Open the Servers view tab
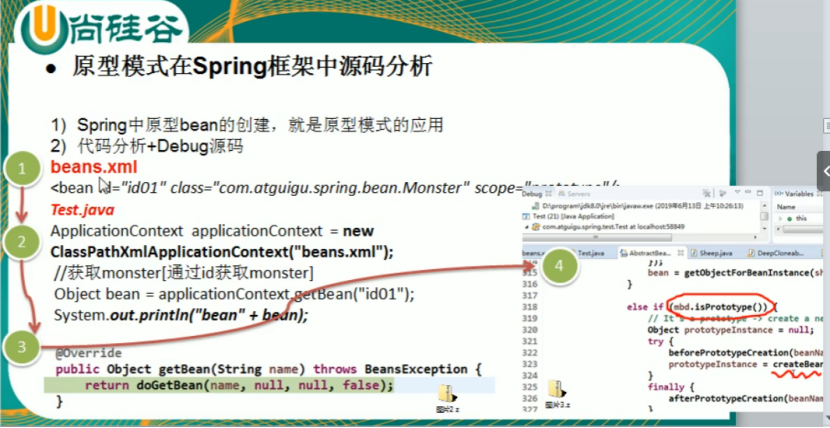The width and height of the screenshot is (830, 428). (x=574, y=194)
